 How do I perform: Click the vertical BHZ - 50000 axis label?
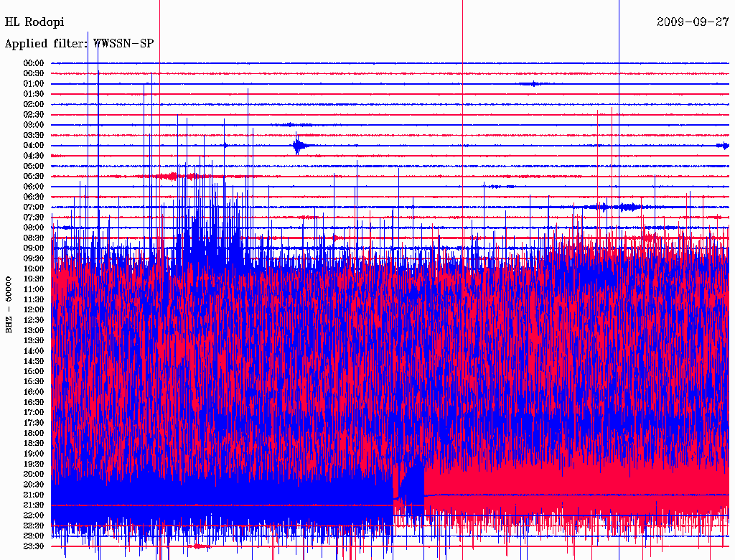coord(9,304)
